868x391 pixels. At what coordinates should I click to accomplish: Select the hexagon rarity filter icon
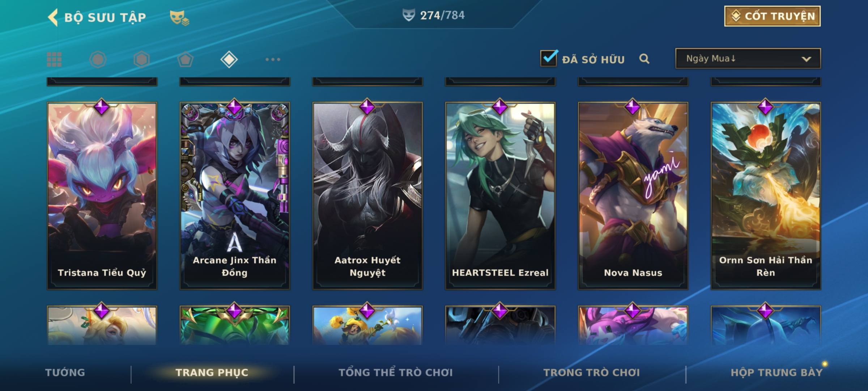pos(141,59)
